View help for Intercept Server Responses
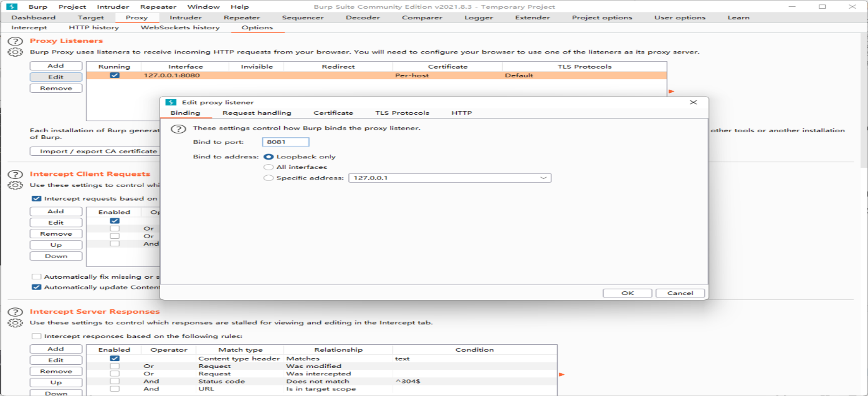The width and height of the screenshot is (868, 396). tap(15, 312)
